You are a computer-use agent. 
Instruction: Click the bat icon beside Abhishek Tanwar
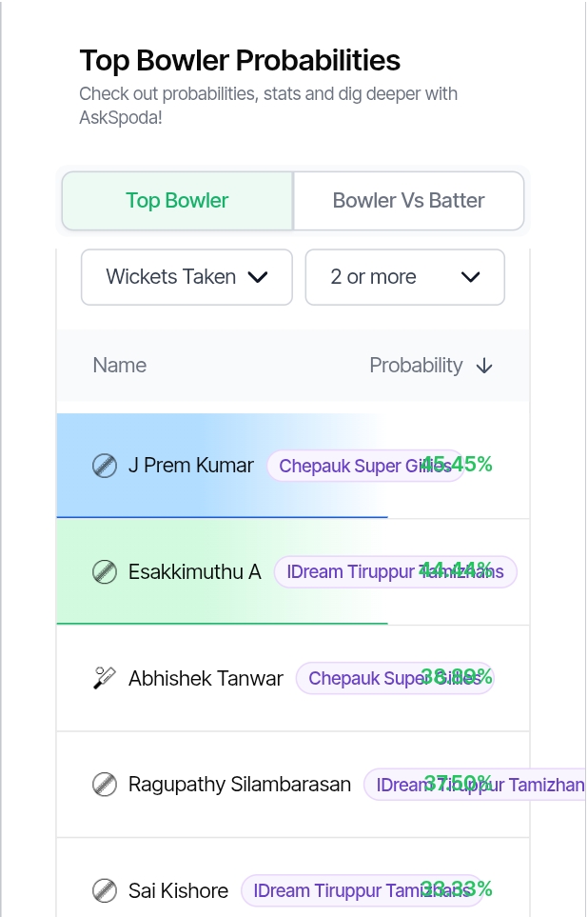[x=105, y=678]
